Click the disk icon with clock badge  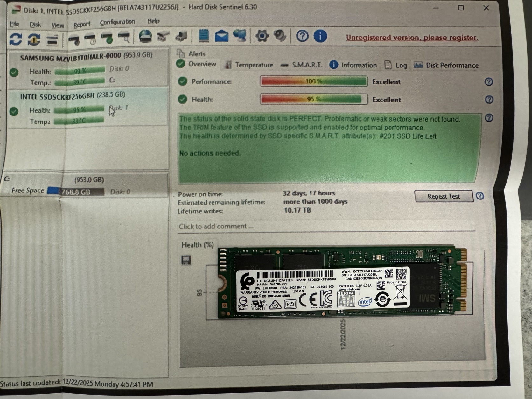coord(90,39)
